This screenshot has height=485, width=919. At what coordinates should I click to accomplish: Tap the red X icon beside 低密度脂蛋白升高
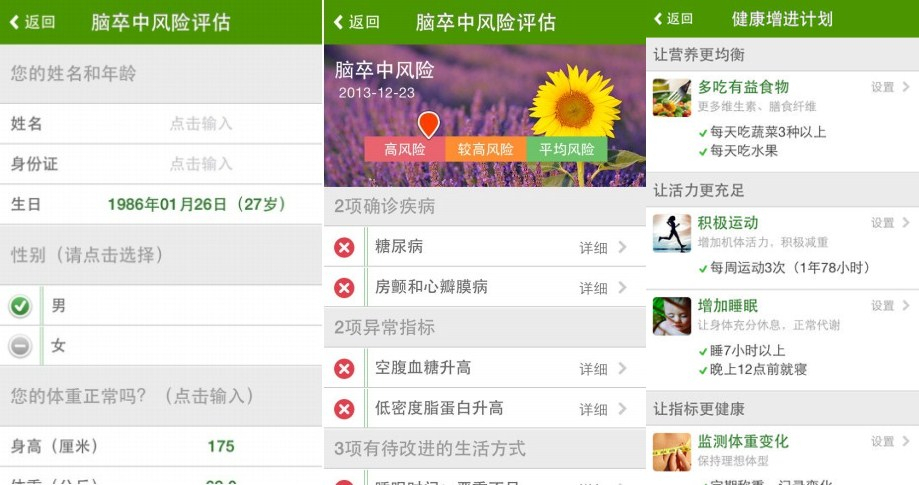point(344,409)
